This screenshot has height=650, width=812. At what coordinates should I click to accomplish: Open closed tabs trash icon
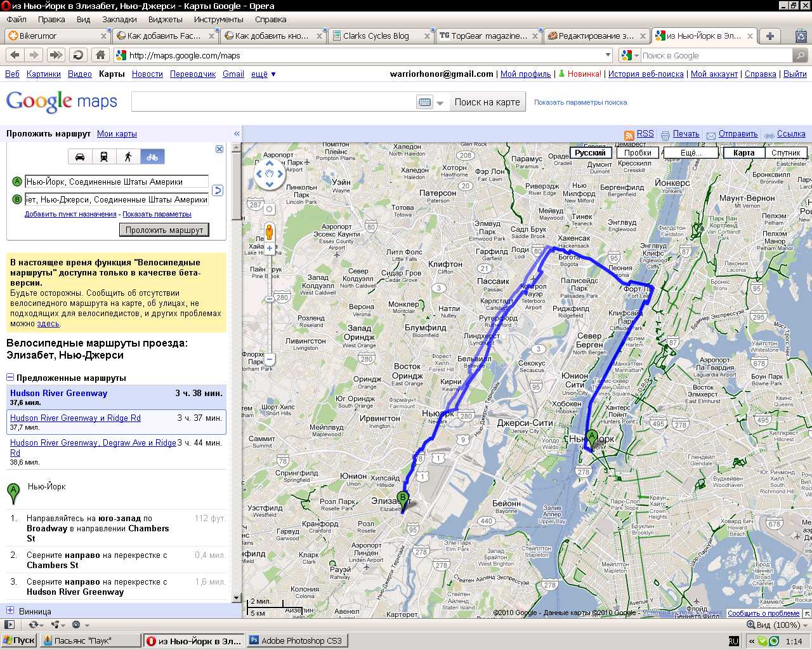(x=801, y=36)
